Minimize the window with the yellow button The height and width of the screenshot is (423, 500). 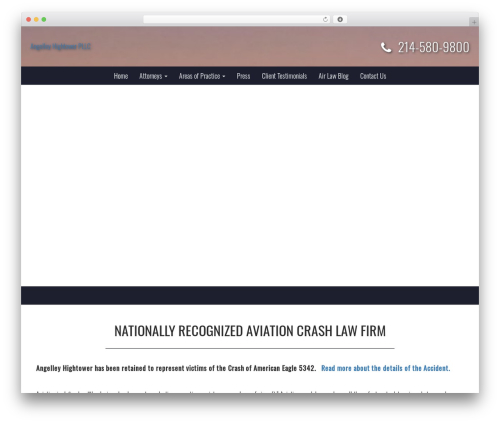(x=36, y=19)
